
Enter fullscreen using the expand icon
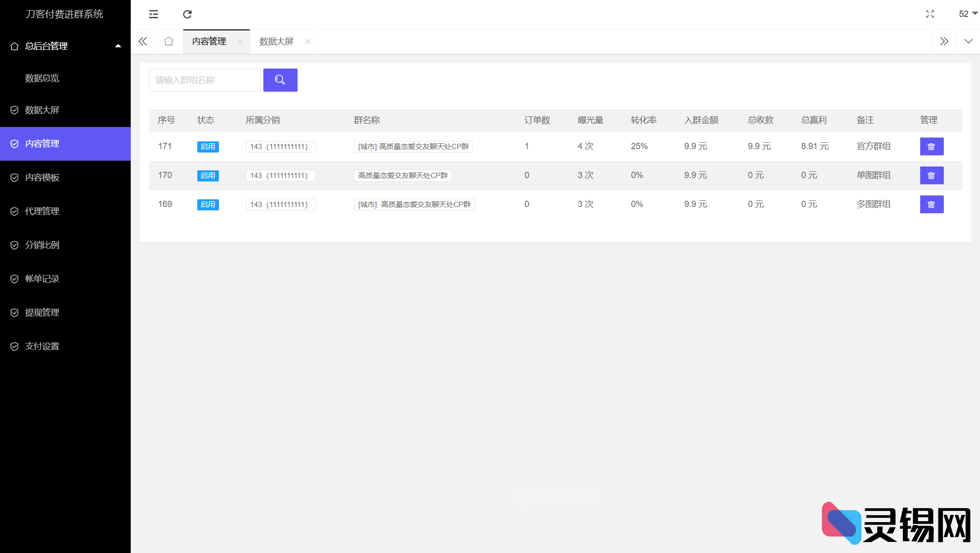point(930,14)
